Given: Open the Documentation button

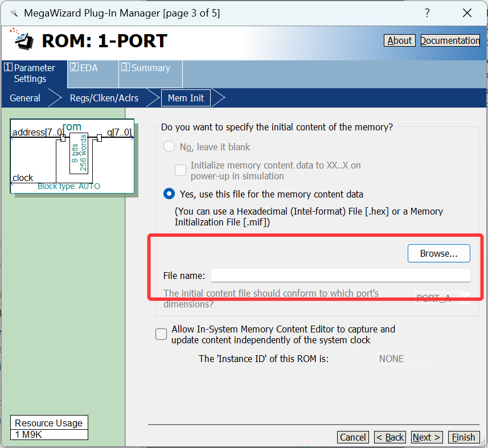Looking at the screenshot, I should click(x=450, y=40).
